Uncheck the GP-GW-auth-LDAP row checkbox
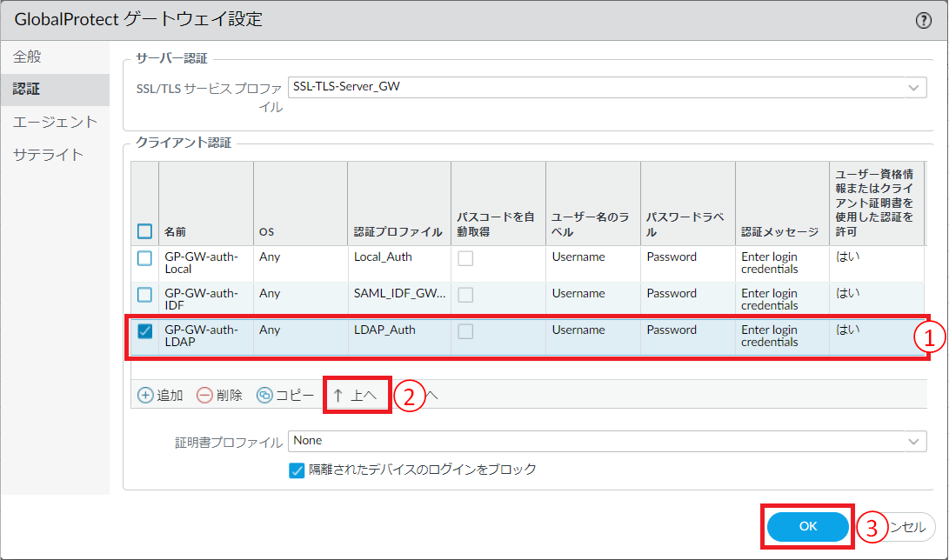This screenshot has height=560, width=949. [x=145, y=331]
